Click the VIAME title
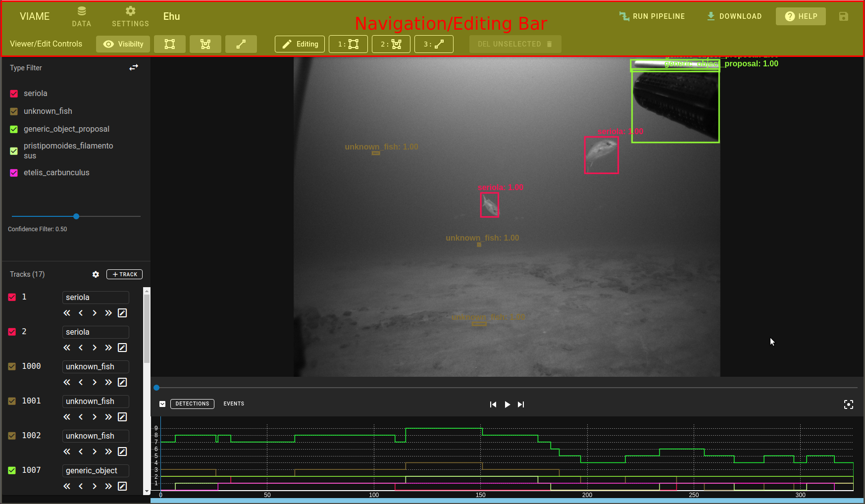The height and width of the screenshot is (504, 865). [35, 16]
